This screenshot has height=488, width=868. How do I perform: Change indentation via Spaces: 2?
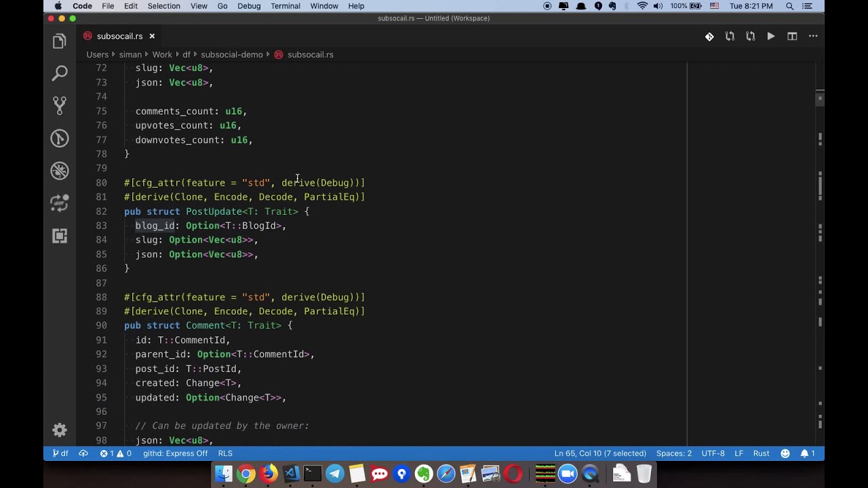(x=674, y=453)
